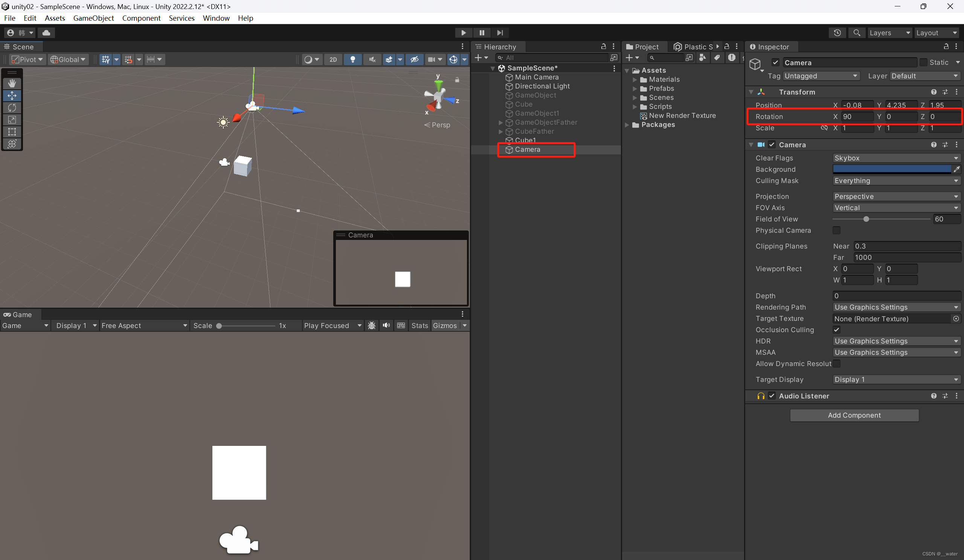Screen dimensions: 964x560
Task: Select the Hand tool
Action: tap(12, 83)
